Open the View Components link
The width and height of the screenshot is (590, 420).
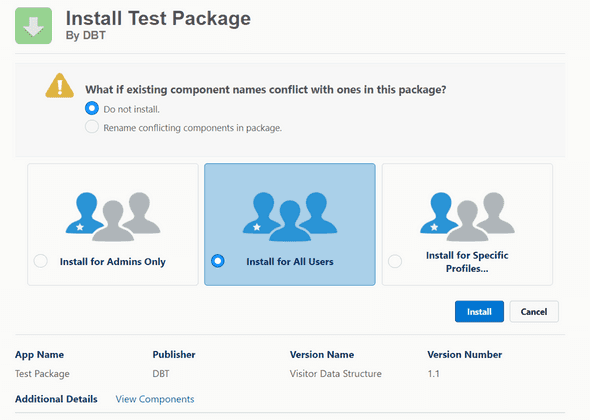pos(155,399)
